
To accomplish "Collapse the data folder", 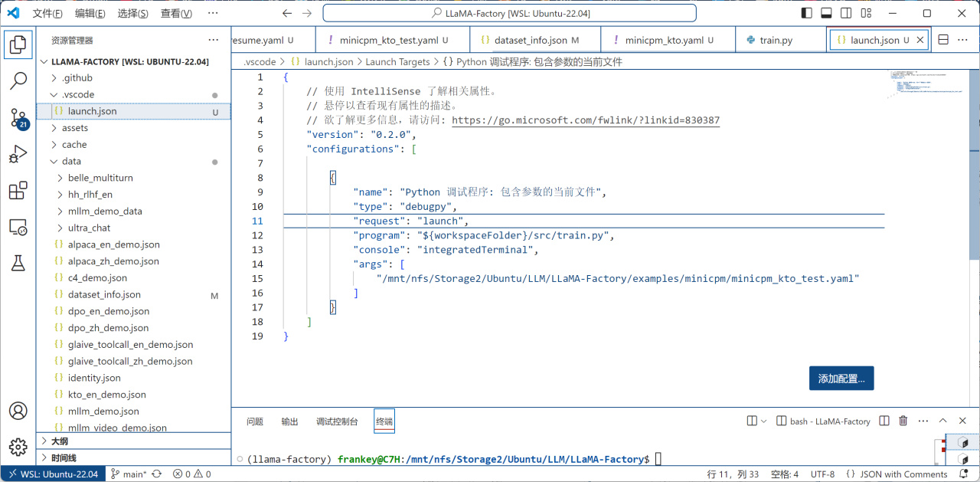I will tap(71, 161).
